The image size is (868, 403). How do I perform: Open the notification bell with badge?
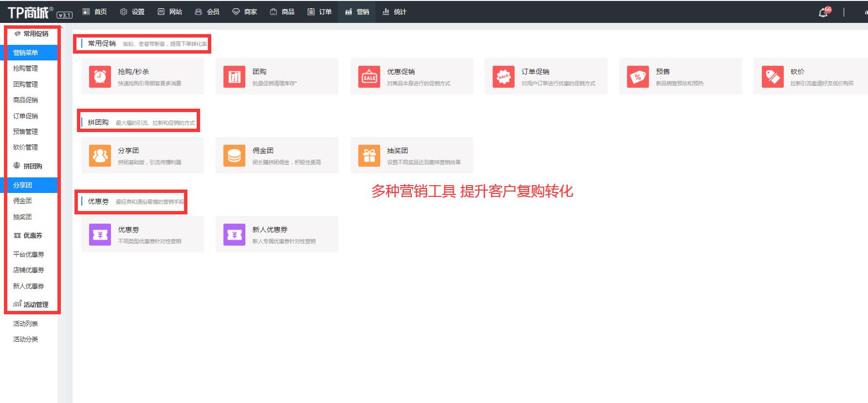pos(823,12)
